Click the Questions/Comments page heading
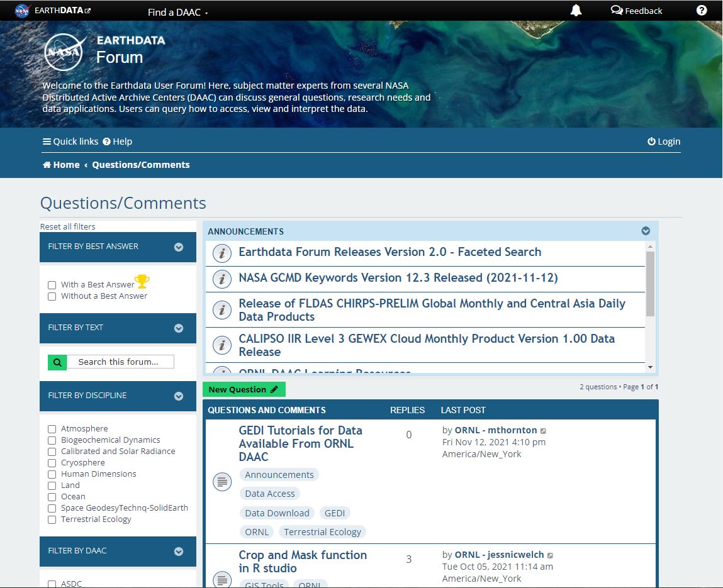This screenshot has width=723, height=588. click(x=123, y=203)
